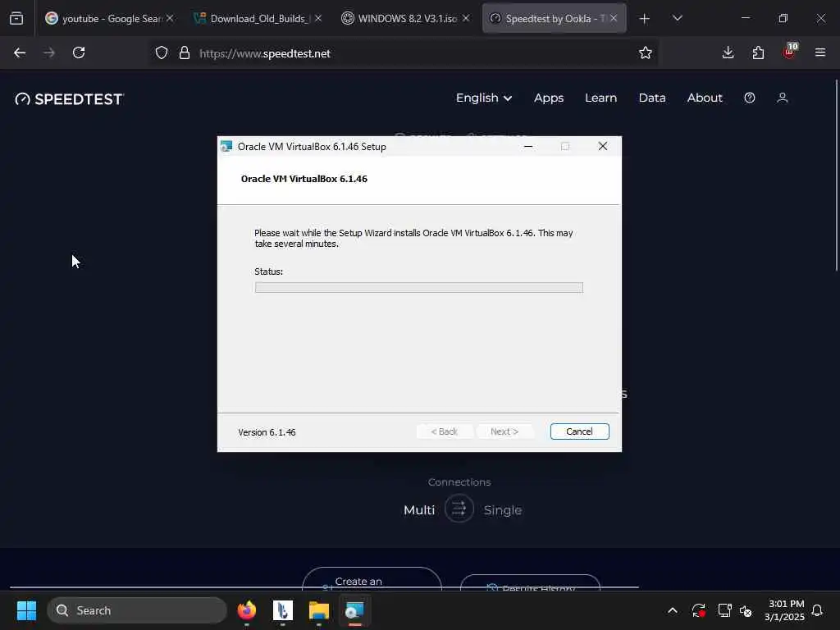
Task: Click the VirtualBox installer taskbar icon
Action: tap(354, 610)
